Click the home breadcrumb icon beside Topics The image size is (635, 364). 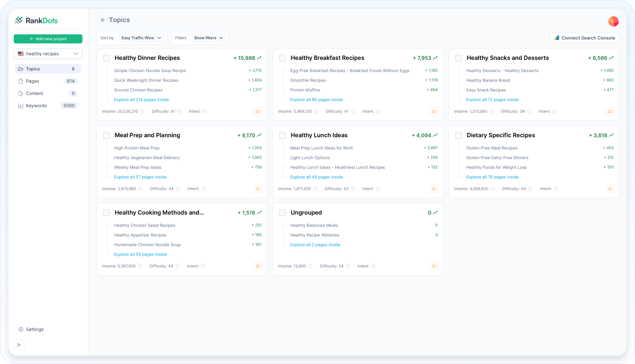[x=103, y=20]
